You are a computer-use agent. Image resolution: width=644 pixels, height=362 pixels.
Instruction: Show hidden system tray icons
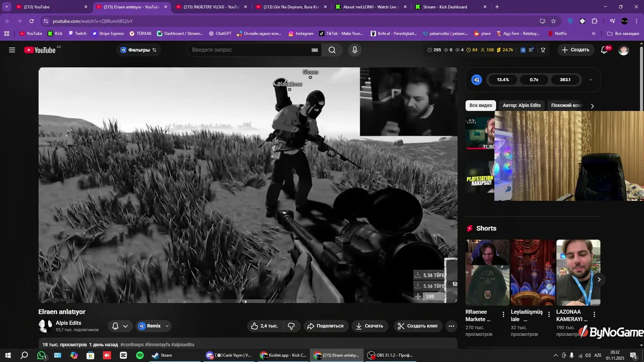pos(555,355)
